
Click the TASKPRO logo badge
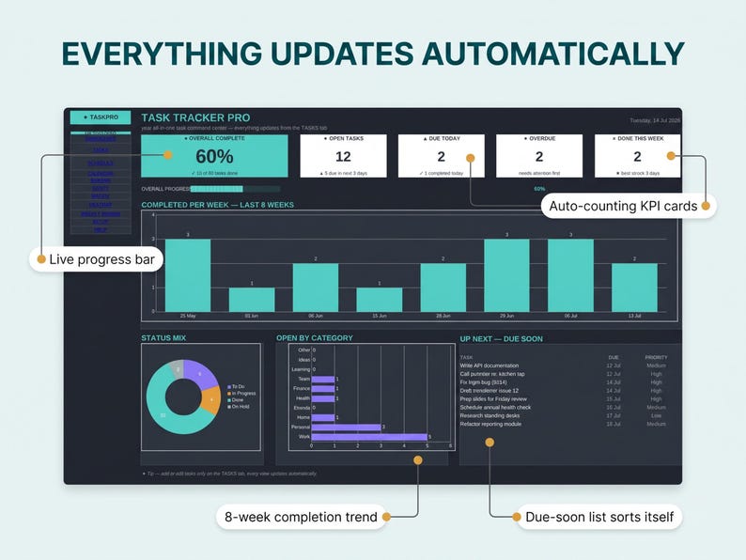(101, 117)
